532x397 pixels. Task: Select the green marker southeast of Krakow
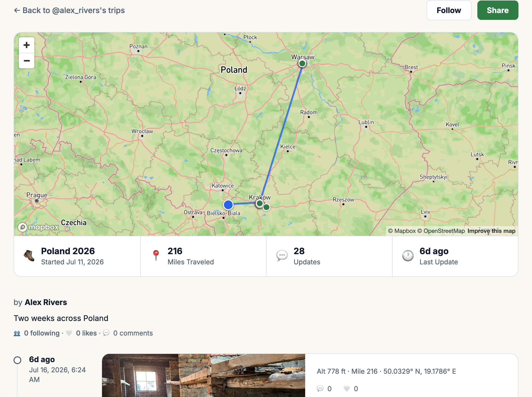pyautogui.click(x=266, y=207)
